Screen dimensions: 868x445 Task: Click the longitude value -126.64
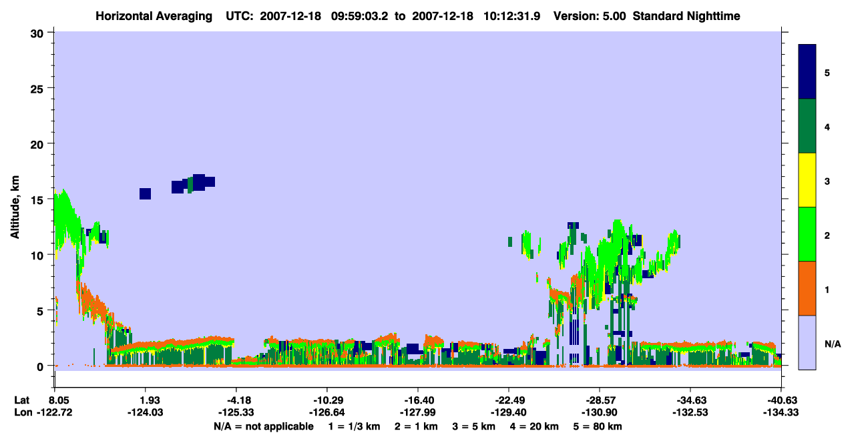click(x=327, y=412)
